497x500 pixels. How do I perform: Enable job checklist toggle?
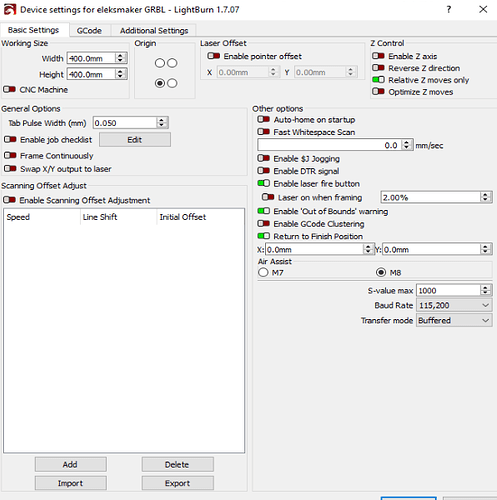[10, 139]
